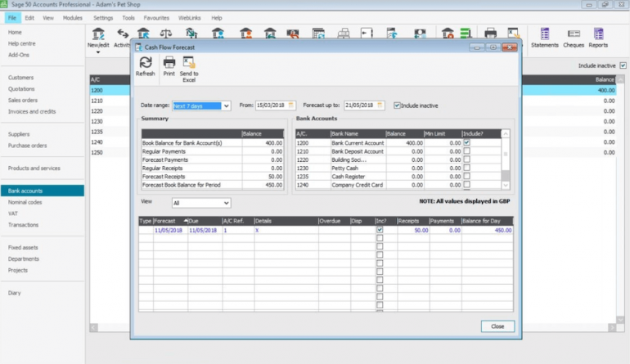Open calendar picker for Forecast up to date
The width and height of the screenshot is (630, 364).
(x=381, y=106)
